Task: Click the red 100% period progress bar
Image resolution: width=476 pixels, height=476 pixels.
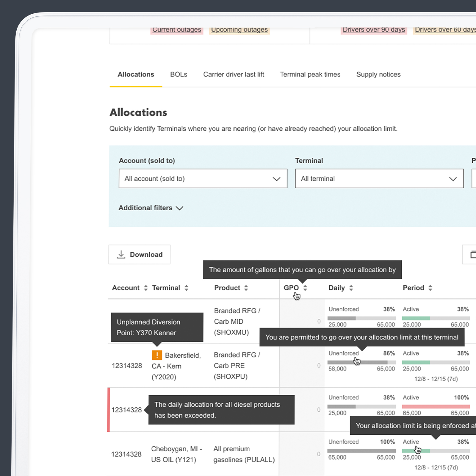Action: point(436,406)
